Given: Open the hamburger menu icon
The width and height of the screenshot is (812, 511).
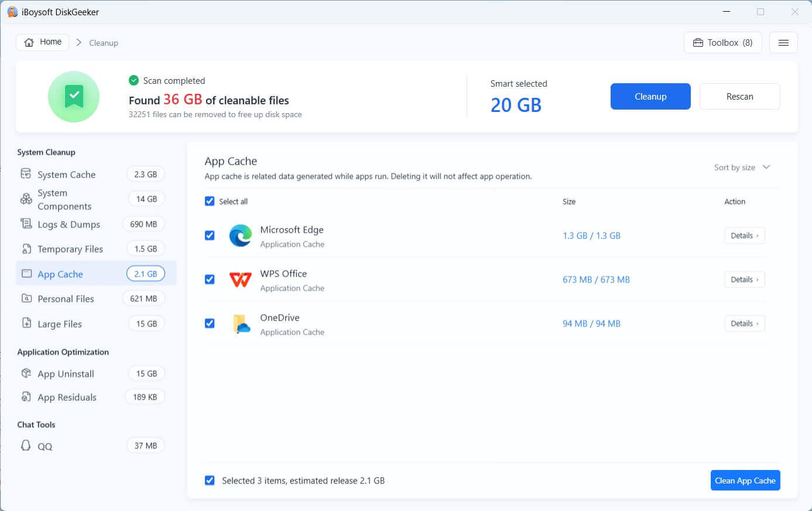Looking at the screenshot, I should coord(783,43).
